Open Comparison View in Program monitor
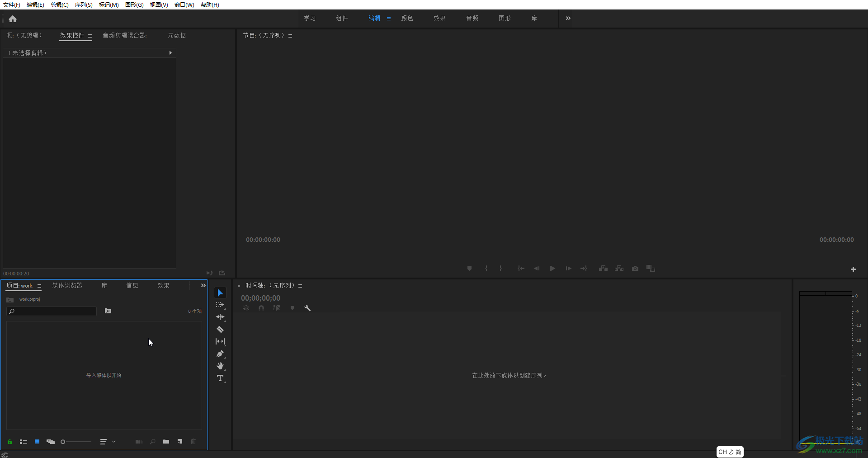Viewport: 868px width, 458px height. point(651,269)
